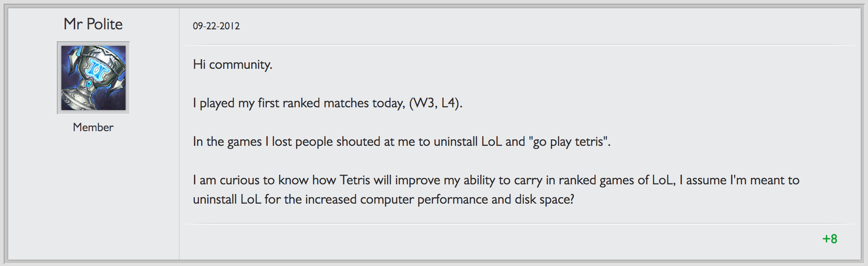The width and height of the screenshot is (868, 266).
Task: Click the 09-22-2012 post date
Action: (x=216, y=26)
